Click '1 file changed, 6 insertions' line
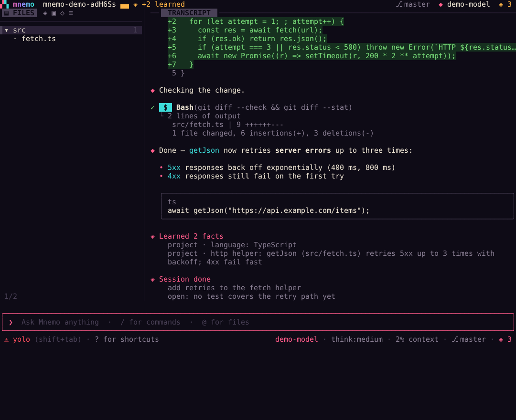Screen dimensions: 516x420 [273, 134]
